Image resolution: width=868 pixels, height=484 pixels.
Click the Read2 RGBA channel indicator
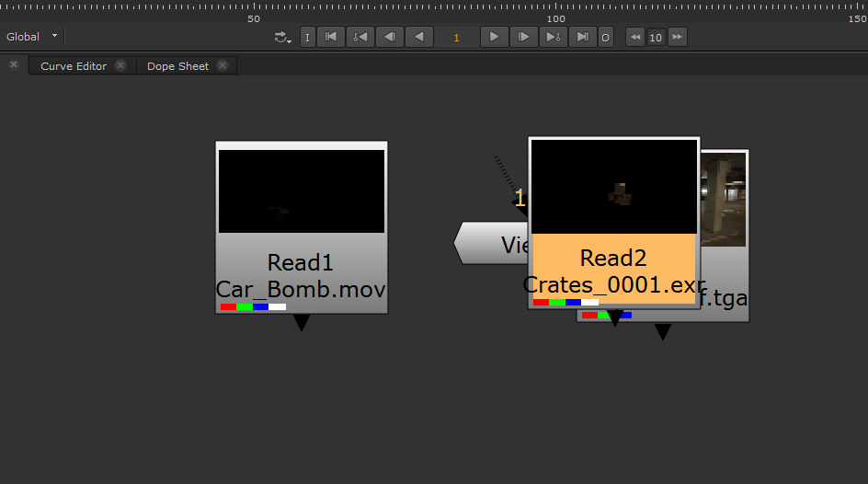point(565,303)
